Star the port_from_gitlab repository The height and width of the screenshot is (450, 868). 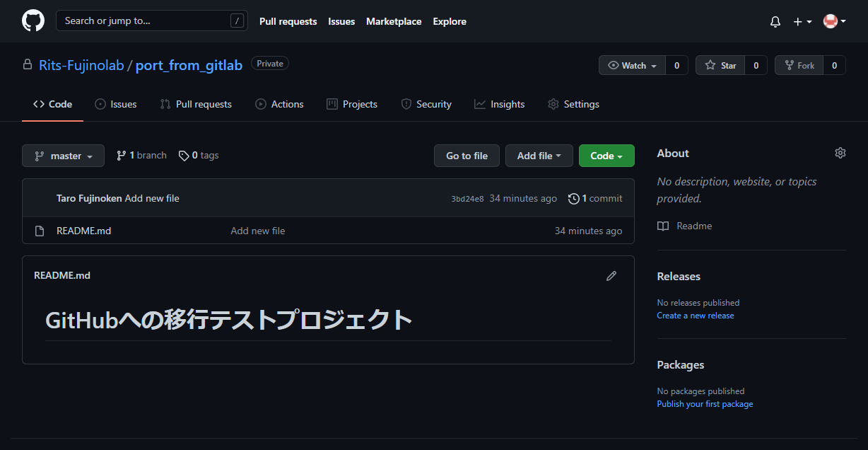coord(720,64)
